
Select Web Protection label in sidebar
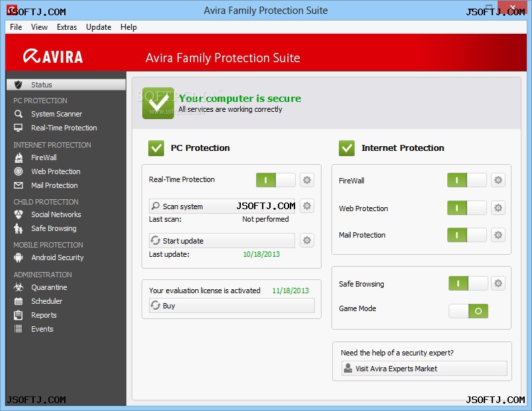tap(56, 171)
